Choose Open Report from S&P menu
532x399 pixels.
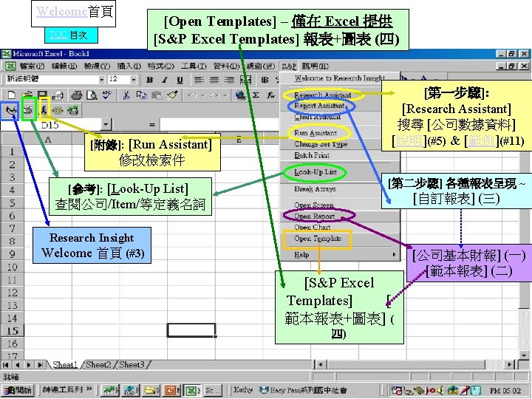314,216
